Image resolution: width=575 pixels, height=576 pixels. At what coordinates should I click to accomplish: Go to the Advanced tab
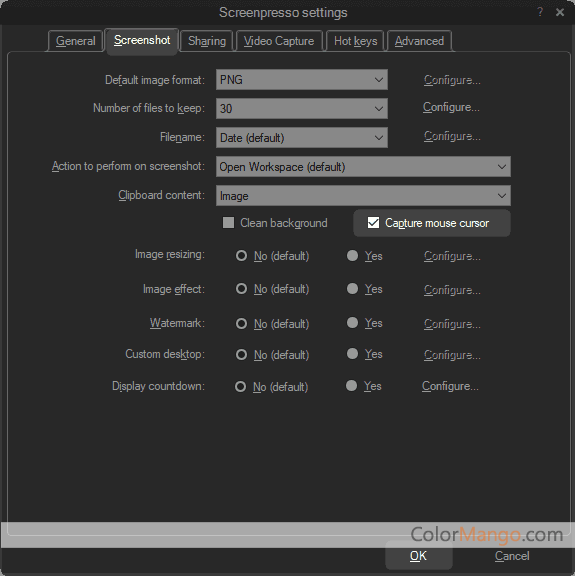point(419,41)
